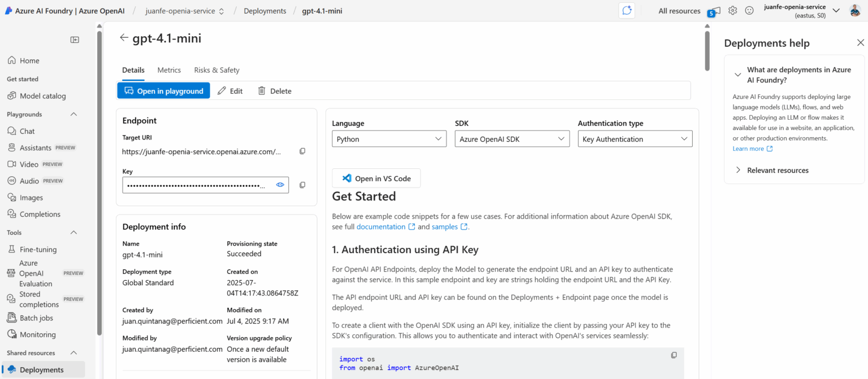Click the refresh resources icon
This screenshot has height=379, width=868.
(x=626, y=10)
